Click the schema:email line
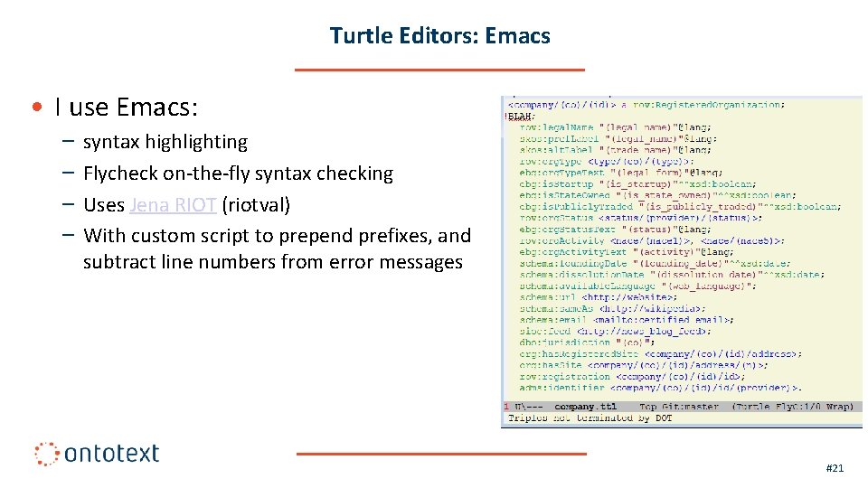The image size is (868, 488). pos(627,320)
